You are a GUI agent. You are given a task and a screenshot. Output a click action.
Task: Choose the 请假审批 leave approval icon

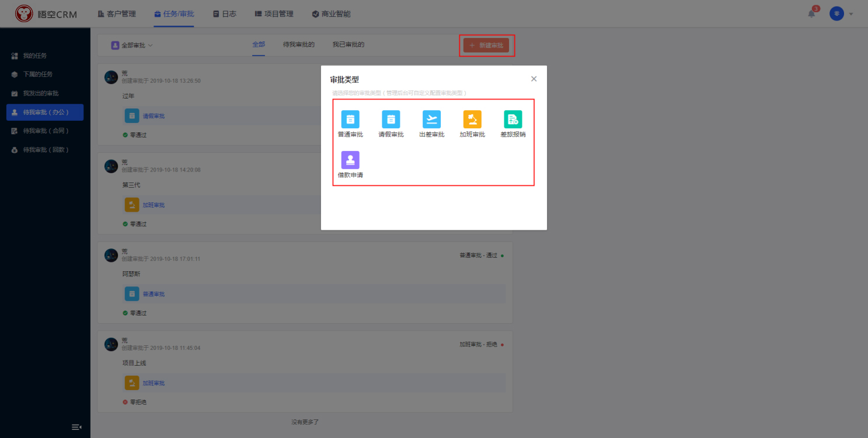[x=391, y=120]
